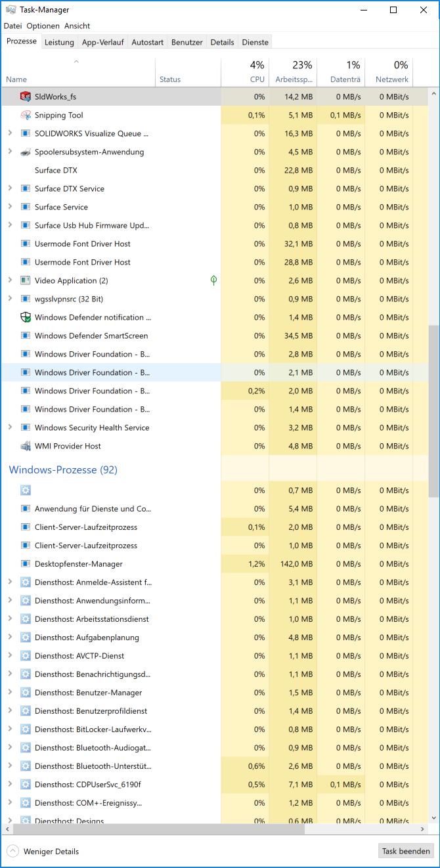Click the 22,8 MB memory value
Viewport: 440px width, 868px height.
tap(299, 170)
